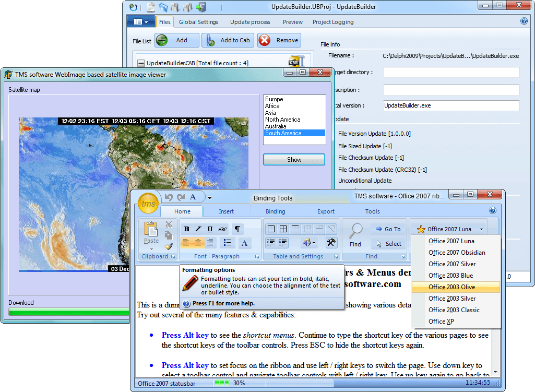The width and height of the screenshot is (535, 392).
Task: Open the Tools ribbon tab
Action: point(372,211)
